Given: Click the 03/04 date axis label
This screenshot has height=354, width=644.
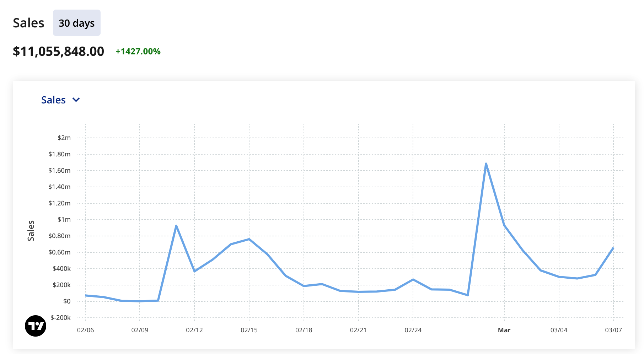Looking at the screenshot, I should [559, 330].
